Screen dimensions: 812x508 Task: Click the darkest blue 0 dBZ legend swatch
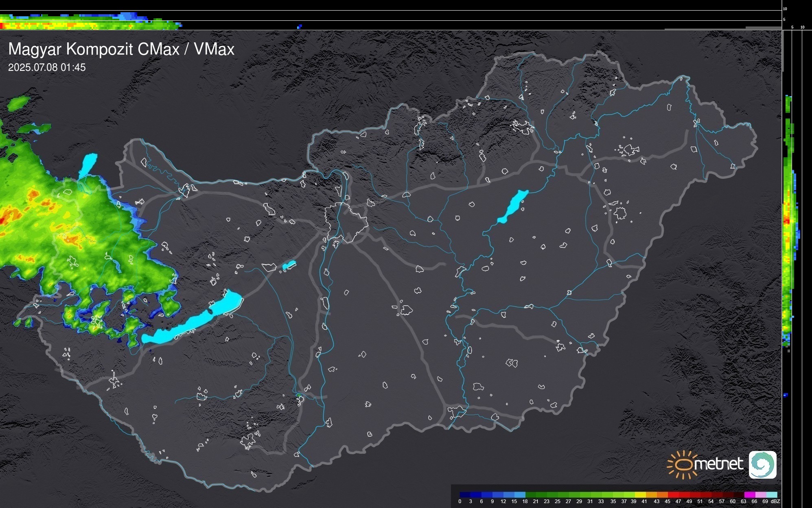point(465,495)
